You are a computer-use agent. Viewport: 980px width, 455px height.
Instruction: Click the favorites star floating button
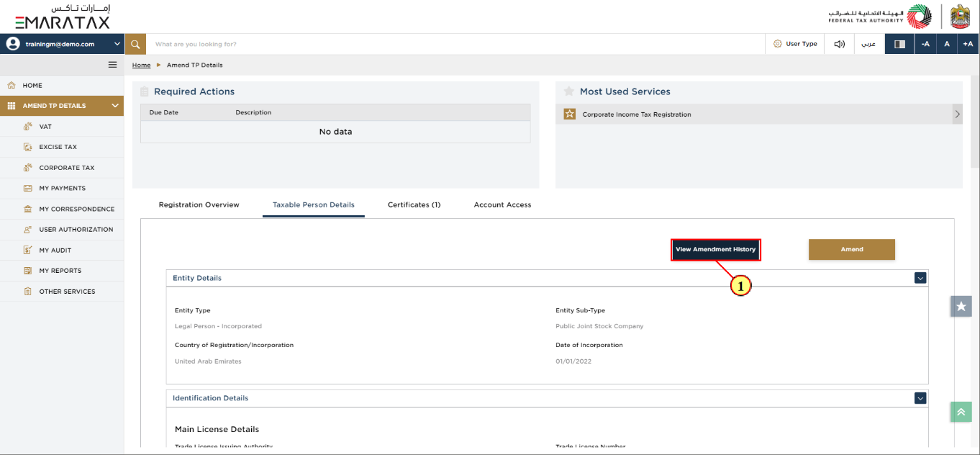coord(961,306)
